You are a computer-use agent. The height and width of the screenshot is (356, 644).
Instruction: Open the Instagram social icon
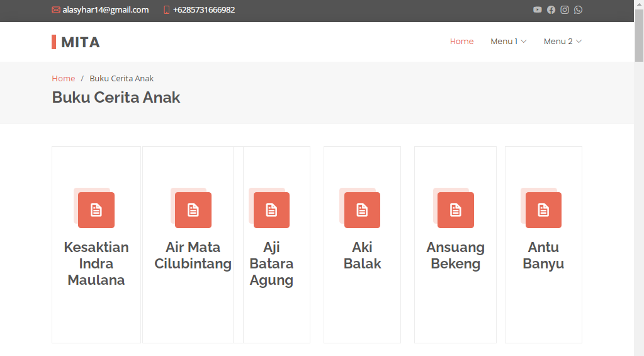(x=565, y=9)
